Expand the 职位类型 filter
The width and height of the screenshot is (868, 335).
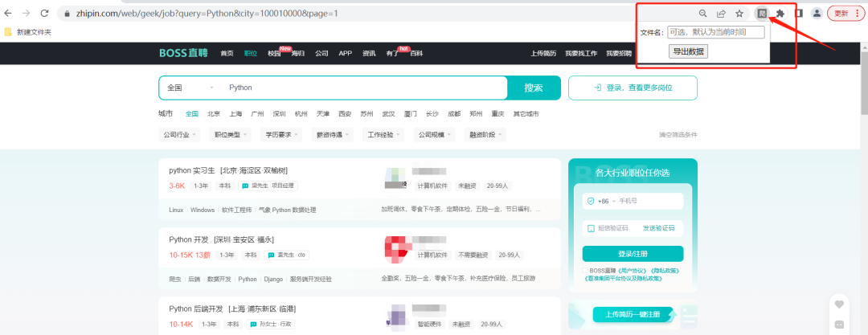[x=230, y=134]
